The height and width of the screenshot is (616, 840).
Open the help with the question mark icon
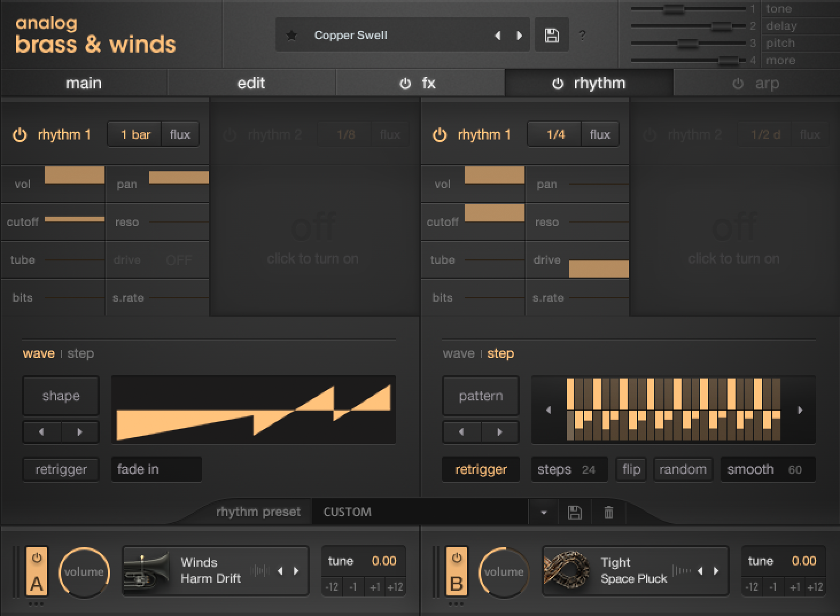[582, 35]
